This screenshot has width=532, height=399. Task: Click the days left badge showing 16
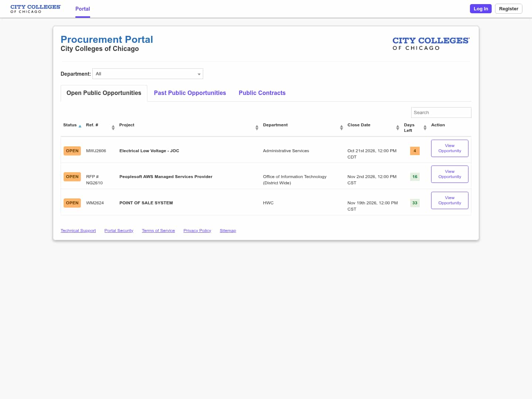(415, 177)
